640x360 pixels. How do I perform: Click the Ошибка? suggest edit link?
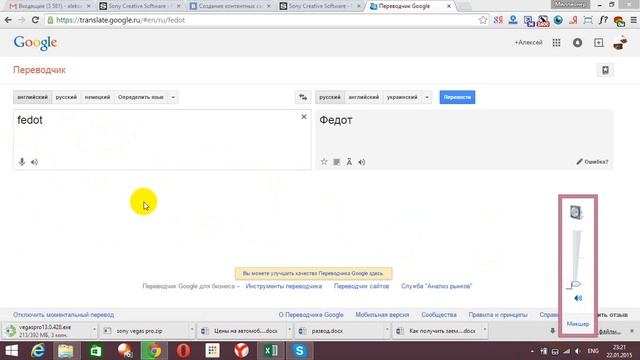(x=592, y=162)
